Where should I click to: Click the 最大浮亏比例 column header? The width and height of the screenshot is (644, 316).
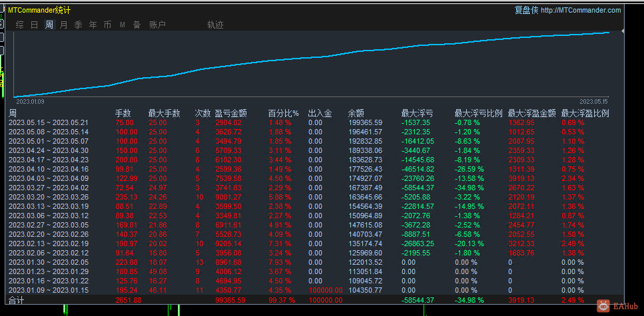point(478,113)
